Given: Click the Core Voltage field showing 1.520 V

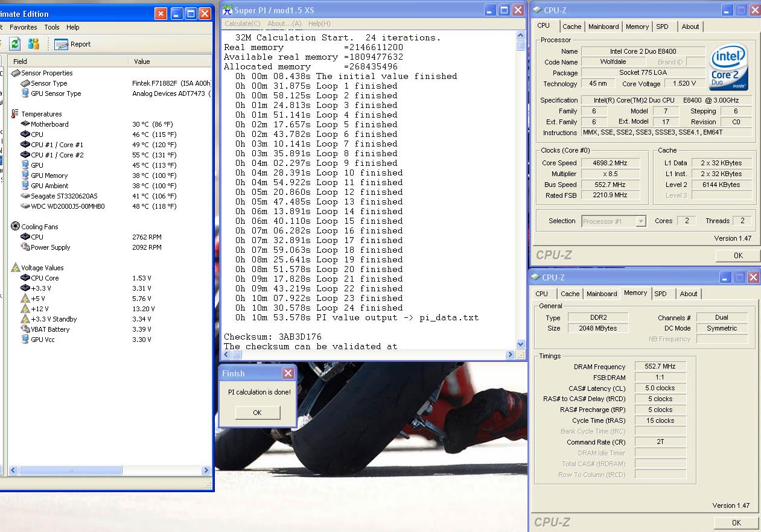Looking at the screenshot, I should [x=684, y=84].
